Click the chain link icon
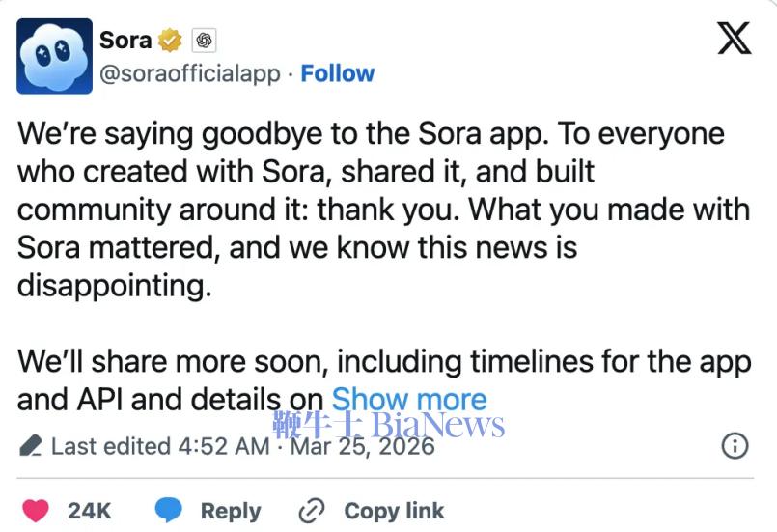 [x=313, y=511]
